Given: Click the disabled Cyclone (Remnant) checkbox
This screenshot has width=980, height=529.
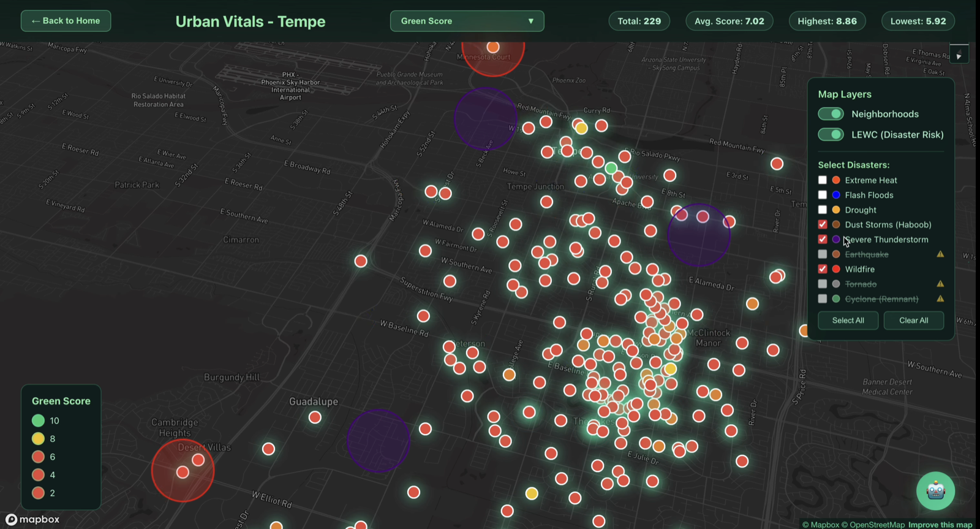Looking at the screenshot, I should pyautogui.click(x=823, y=299).
